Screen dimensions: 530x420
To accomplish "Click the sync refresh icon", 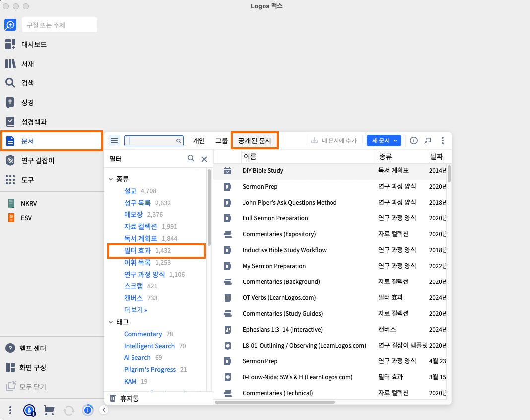I will (x=69, y=410).
